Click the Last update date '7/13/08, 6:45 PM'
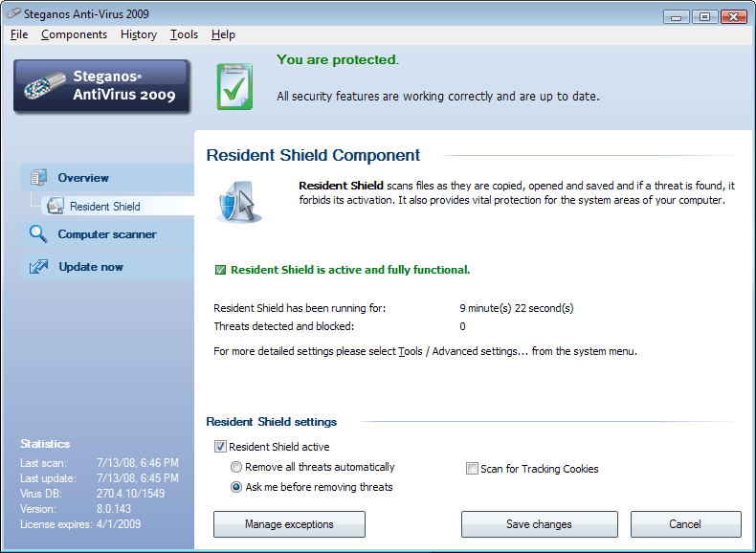The width and height of the screenshot is (756, 553). pos(138,478)
